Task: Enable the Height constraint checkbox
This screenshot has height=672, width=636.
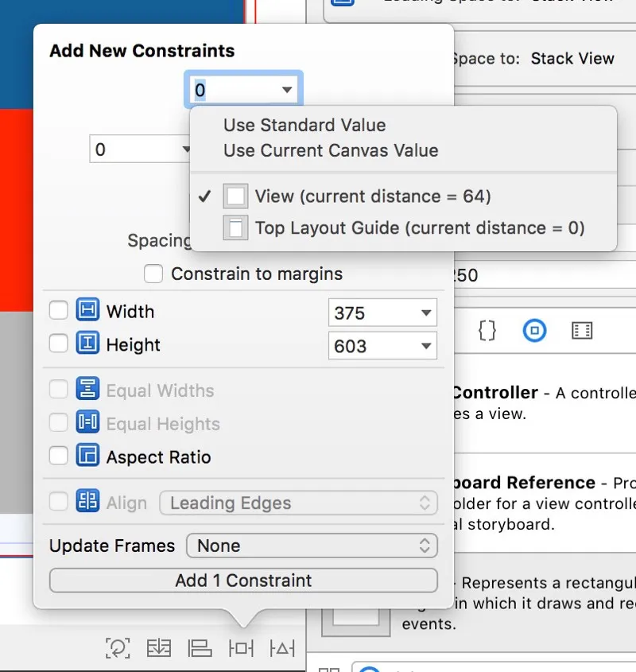Action: click(x=58, y=344)
